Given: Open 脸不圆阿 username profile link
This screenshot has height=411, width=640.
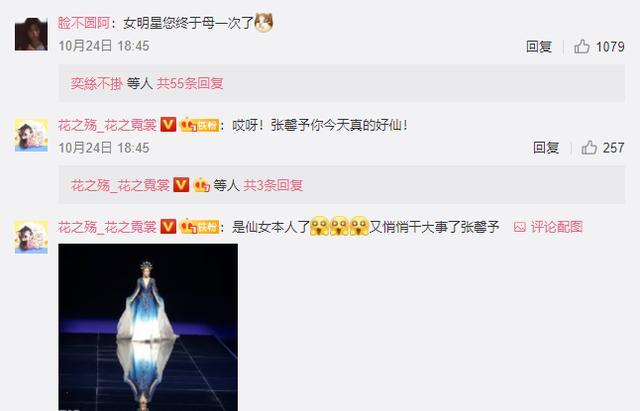Looking at the screenshot, I should (x=84, y=23).
